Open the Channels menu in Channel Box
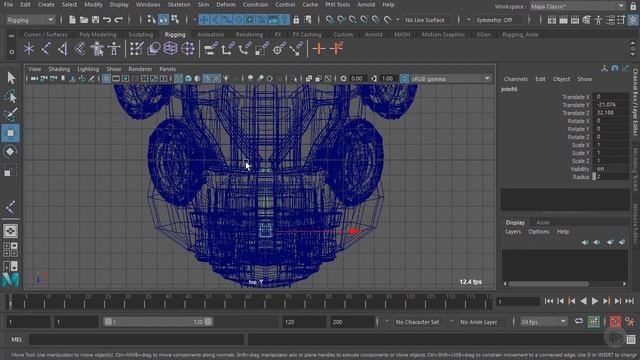Image resolution: width=640 pixels, height=360 pixels. click(516, 79)
